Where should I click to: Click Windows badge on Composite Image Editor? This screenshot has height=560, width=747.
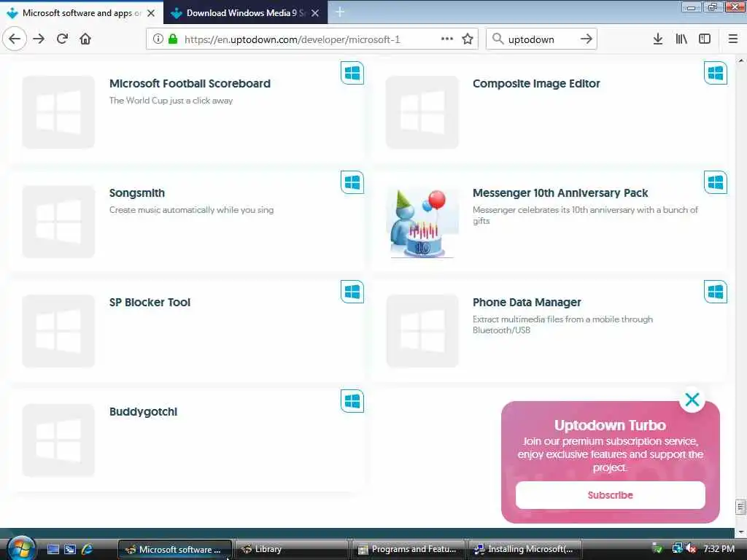coord(715,73)
